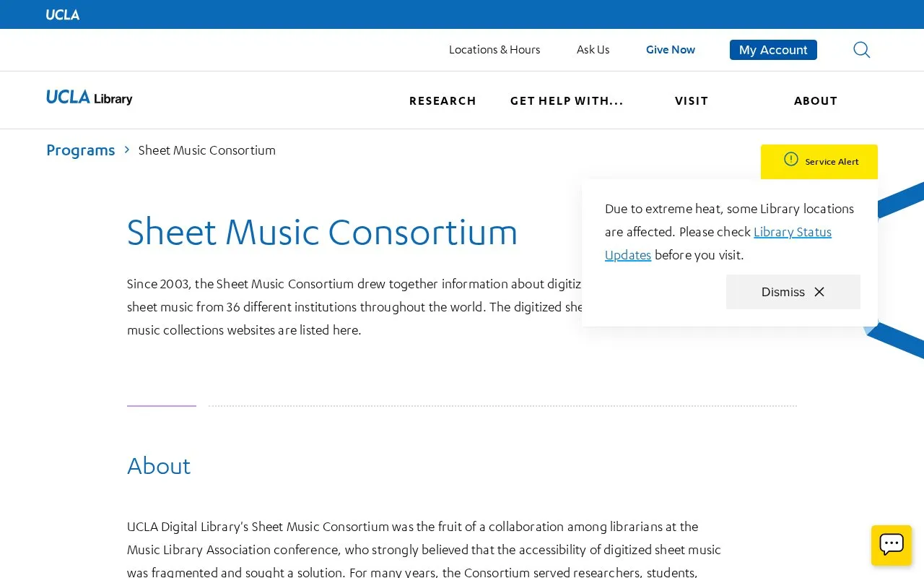The height and width of the screenshot is (578, 924).
Task: Click the Sheet Music Consortium breadcrumb text
Action: [207, 150]
